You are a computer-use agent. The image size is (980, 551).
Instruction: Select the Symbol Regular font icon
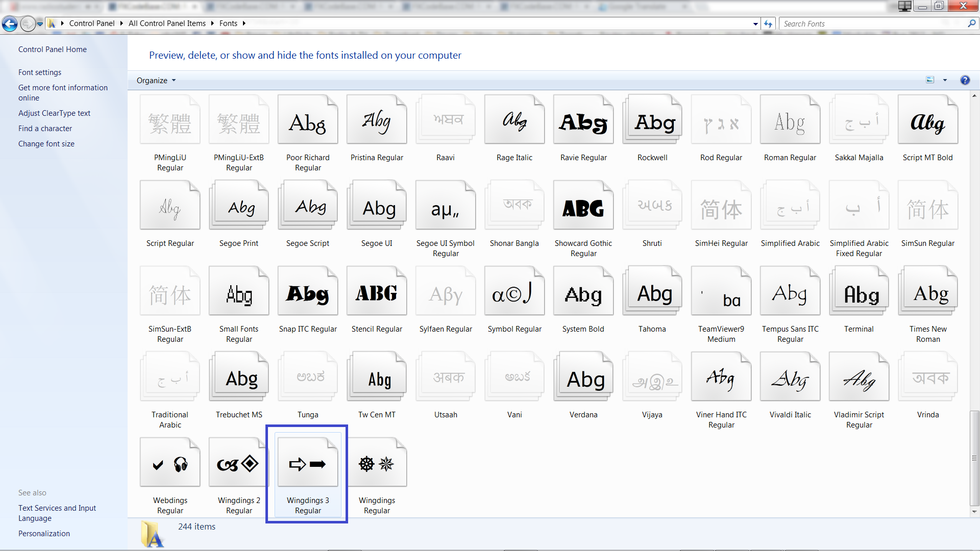[x=514, y=290]
